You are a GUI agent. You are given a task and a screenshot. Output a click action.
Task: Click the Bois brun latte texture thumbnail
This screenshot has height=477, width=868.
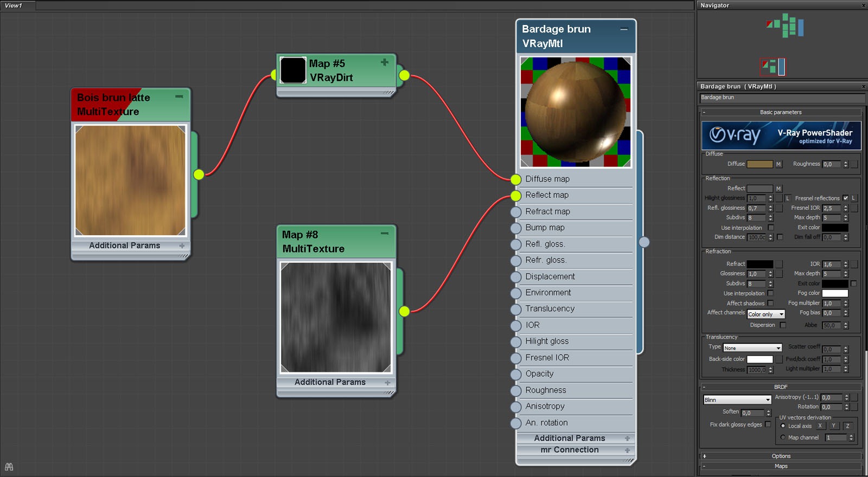click(130, 181)
